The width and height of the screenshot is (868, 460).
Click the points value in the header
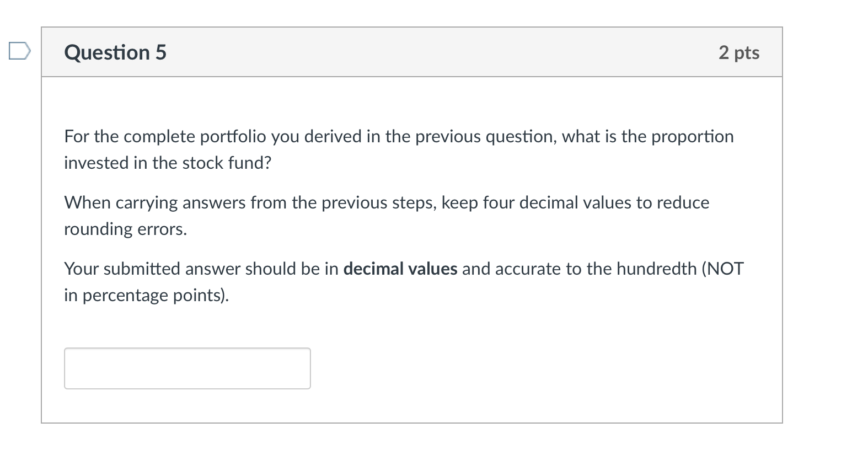point(739,52)
